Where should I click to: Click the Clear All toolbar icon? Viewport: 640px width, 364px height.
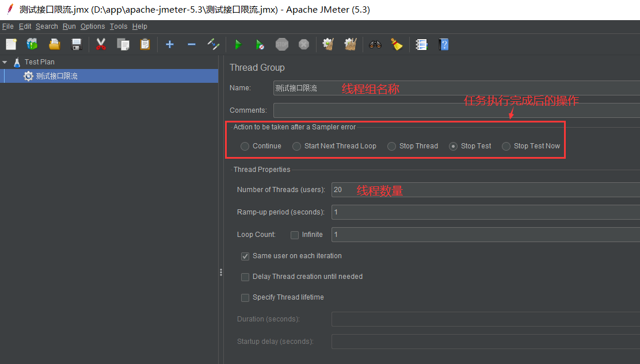click(x=349, y=44)
